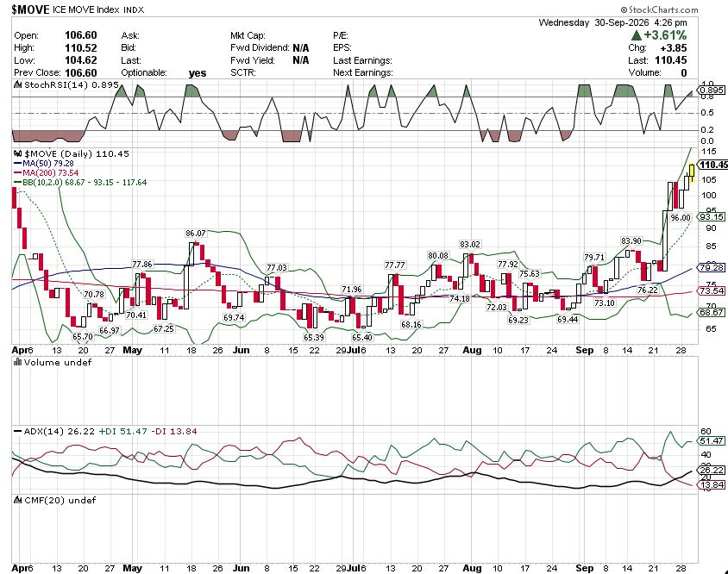
Task: Click the 65.39 price label
Action: [314, 337]
